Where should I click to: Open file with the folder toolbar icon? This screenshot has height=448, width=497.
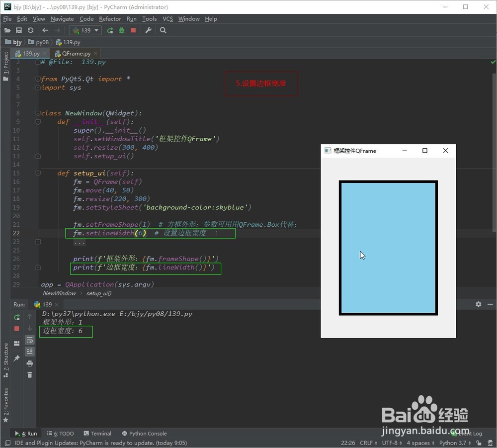[x=7, y=30]
